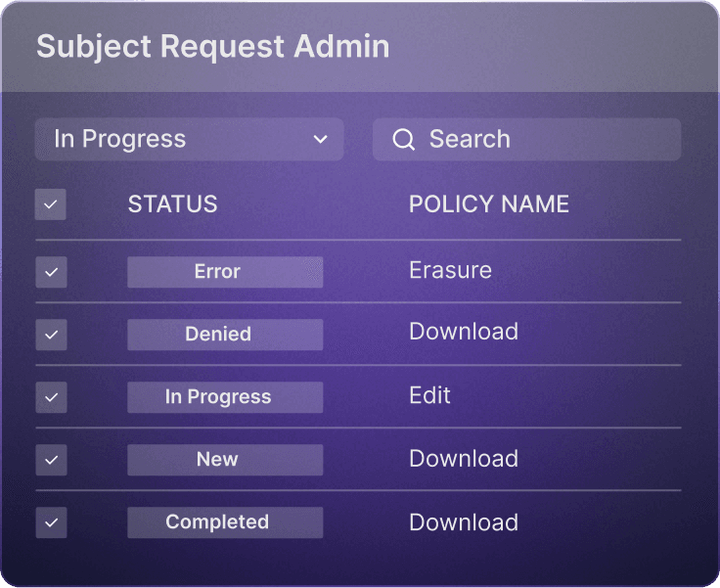Click the magnifying glass search icon

(404, 139)
